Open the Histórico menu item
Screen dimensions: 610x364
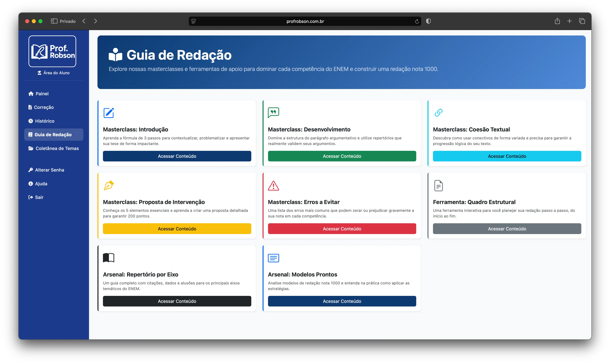click(x=54, y=121)
